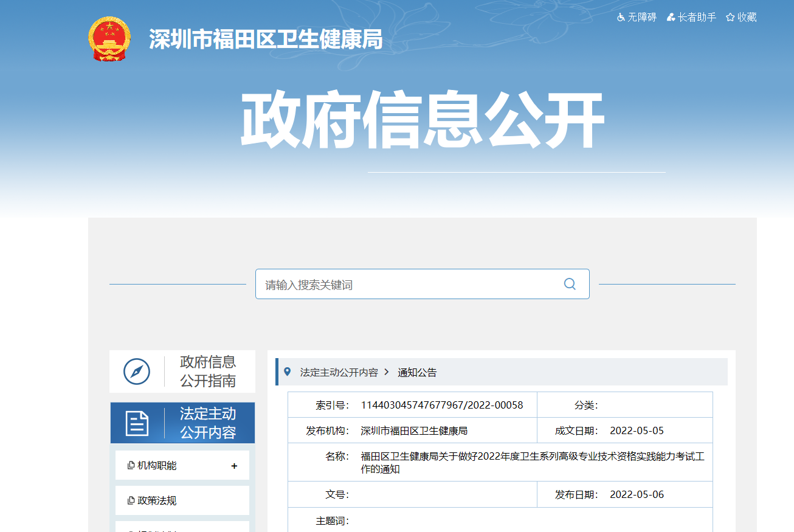Select the notice title in 名称 row

(x=533, y=463)
